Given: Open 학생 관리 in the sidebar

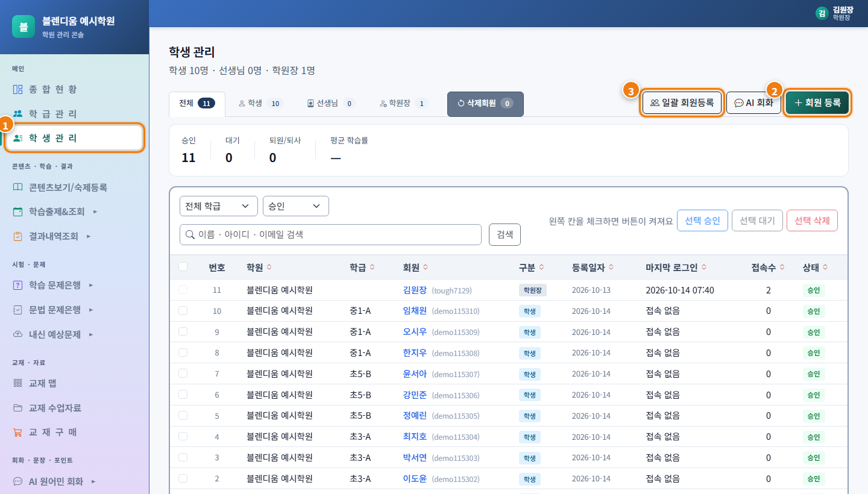Looking at the screenshot, I should coord(74,138).
